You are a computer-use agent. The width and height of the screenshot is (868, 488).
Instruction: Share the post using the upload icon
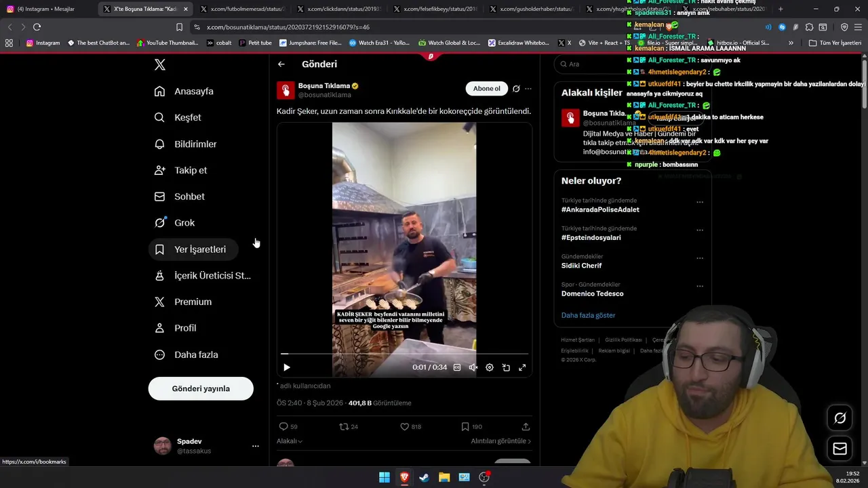(526, 427)
